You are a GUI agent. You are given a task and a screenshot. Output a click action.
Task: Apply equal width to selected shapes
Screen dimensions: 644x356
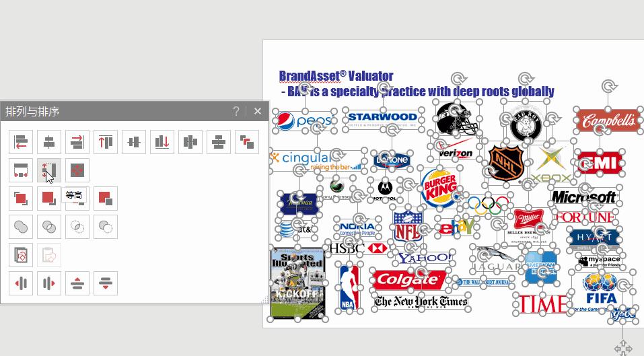click(21, 170)
